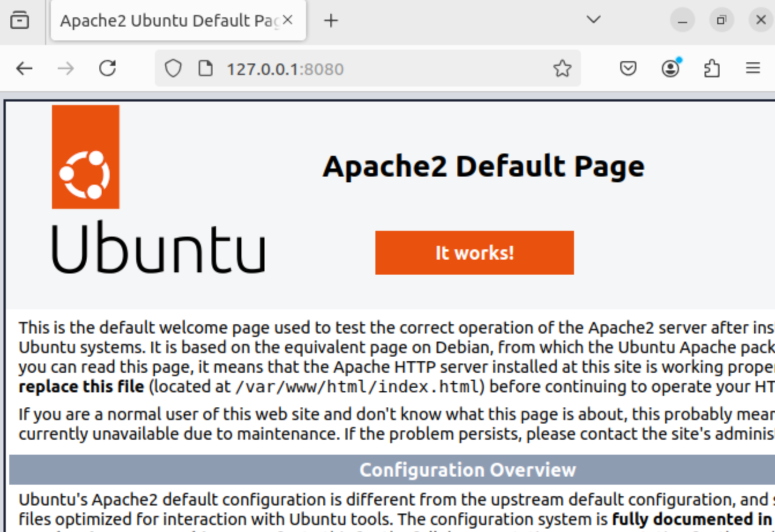Viewport: 775px width, 532px height.
Task: Expand the list all tabs chevron
Action: pos(593,20)
